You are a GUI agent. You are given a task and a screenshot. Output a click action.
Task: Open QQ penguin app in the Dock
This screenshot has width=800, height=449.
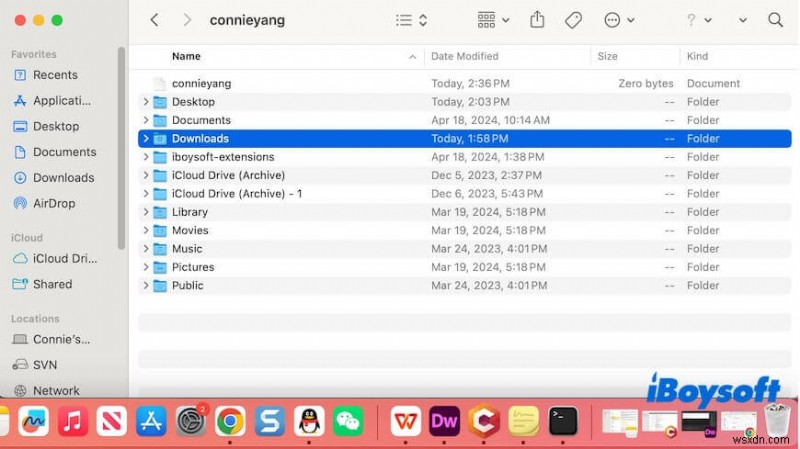pos(309,421)
